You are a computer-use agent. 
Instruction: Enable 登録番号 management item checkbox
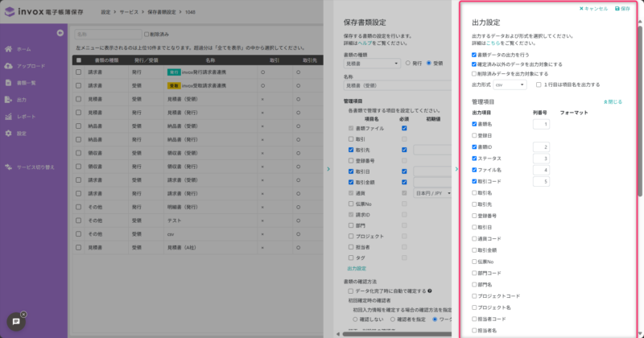351,161
